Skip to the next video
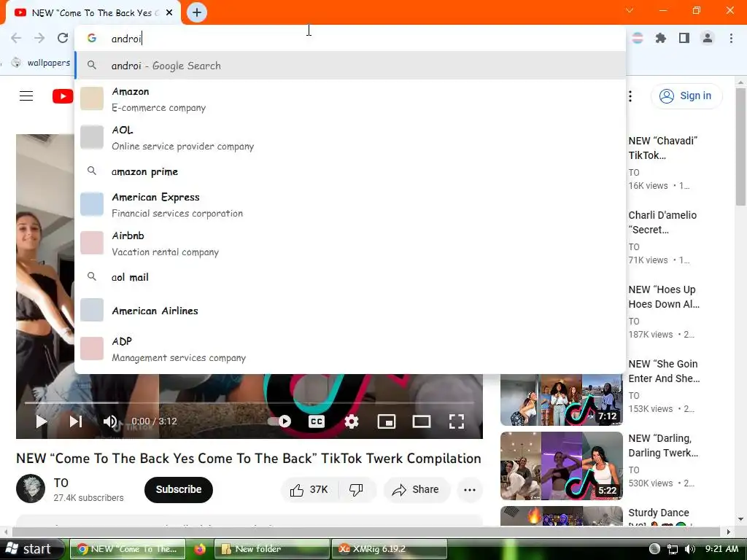Image resolution: width=747 pixels, height=560 pixels. coord(76,421)
